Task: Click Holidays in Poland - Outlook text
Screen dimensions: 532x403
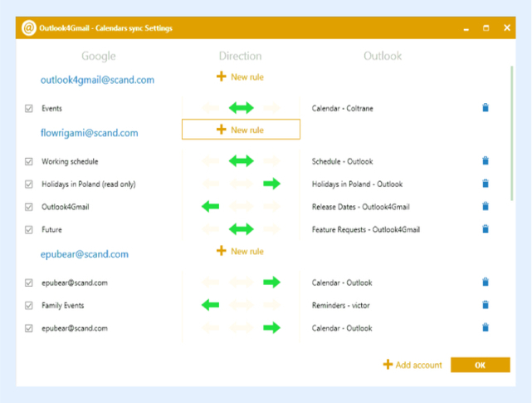Action: [357, 184]
